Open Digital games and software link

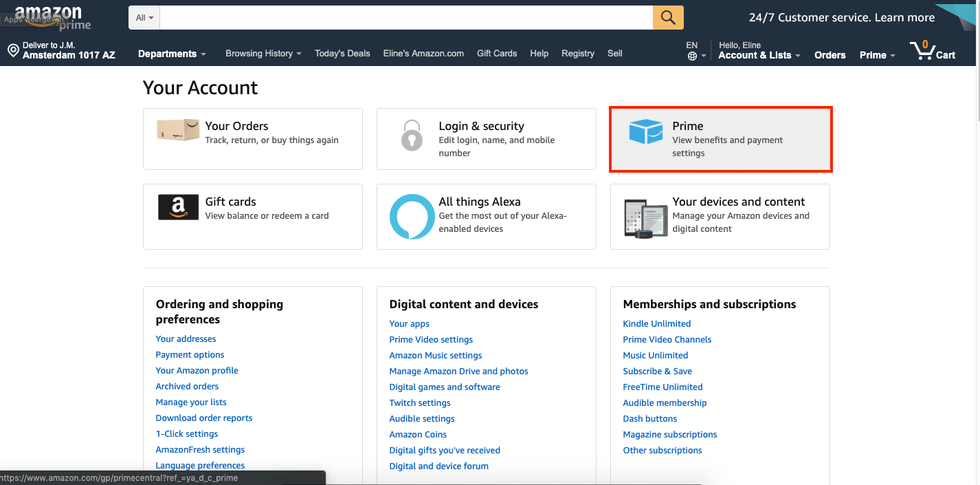click(x=445, y=387)
